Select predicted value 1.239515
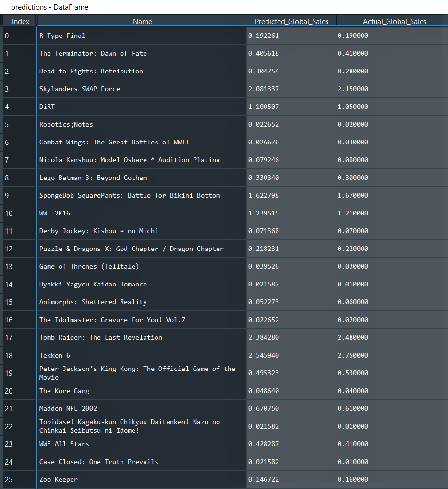 tap(291, 214)
